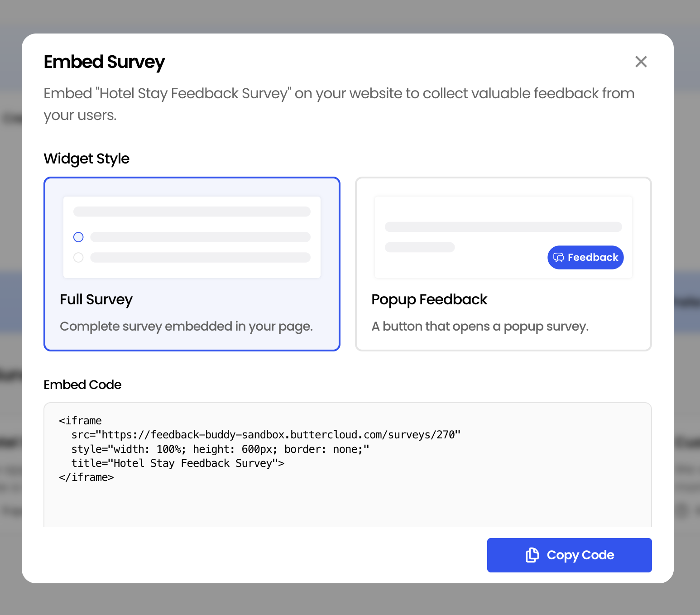Click the Embed Code section heading
The height and width of the screenshot is (615, 700).
click(82, 384)
